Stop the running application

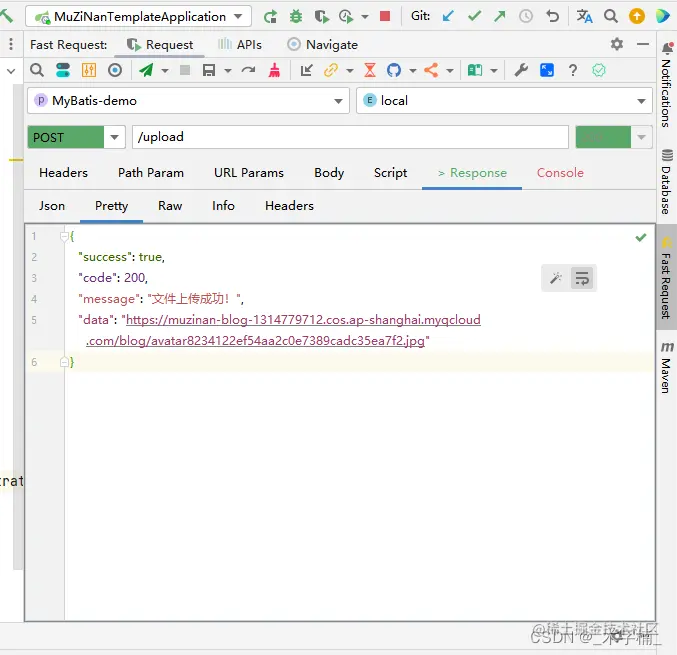[x=385, y=16]
